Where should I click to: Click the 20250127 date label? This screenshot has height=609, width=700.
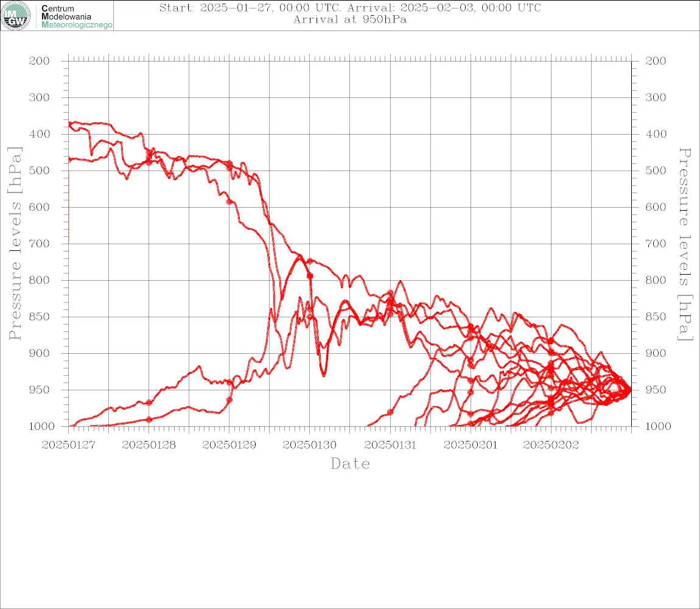click(68, 445)
